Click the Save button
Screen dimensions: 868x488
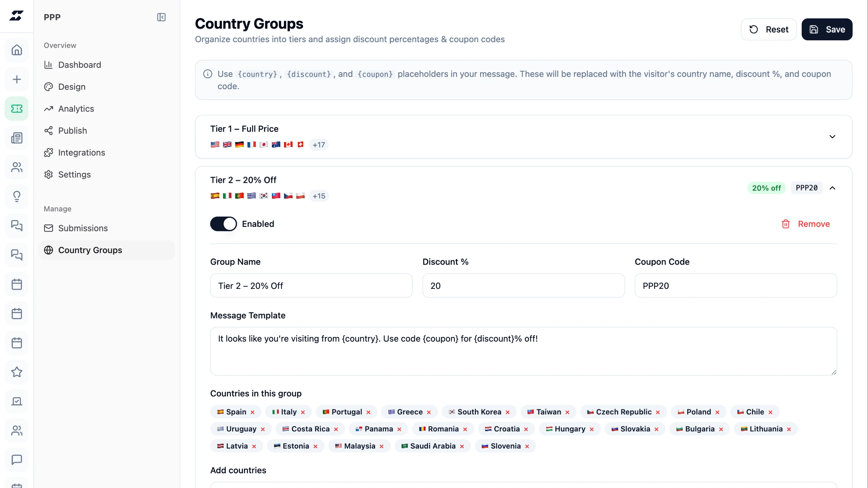tap(827, 29)
